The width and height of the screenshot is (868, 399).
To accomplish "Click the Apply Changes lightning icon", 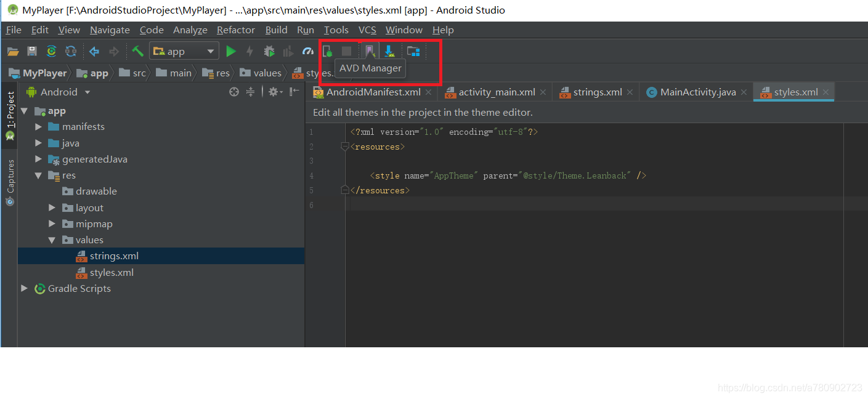I will [x=249, y=52].
